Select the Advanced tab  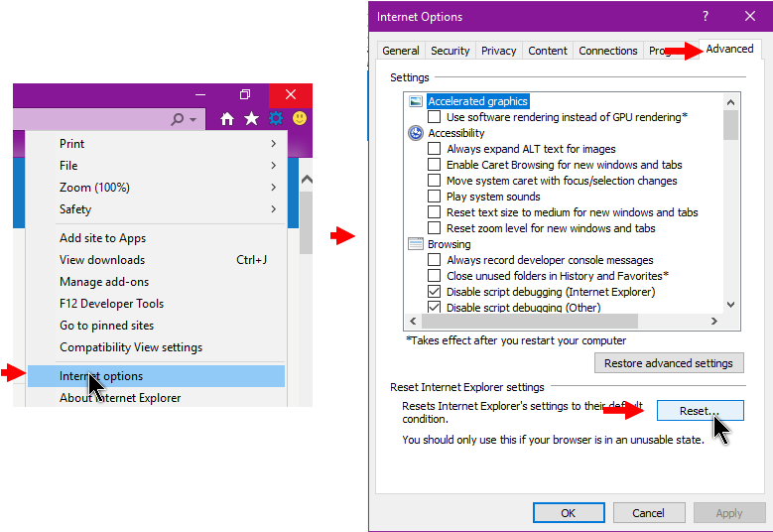729,49
